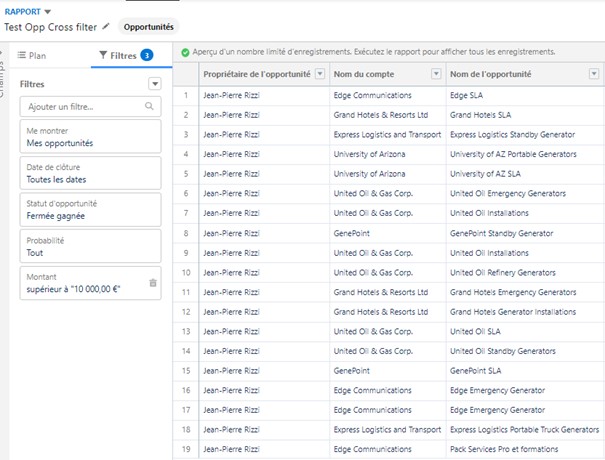The image size is (605, 460).
Task: Delete the Montant filter with trash icon
Action: (153, 283)
